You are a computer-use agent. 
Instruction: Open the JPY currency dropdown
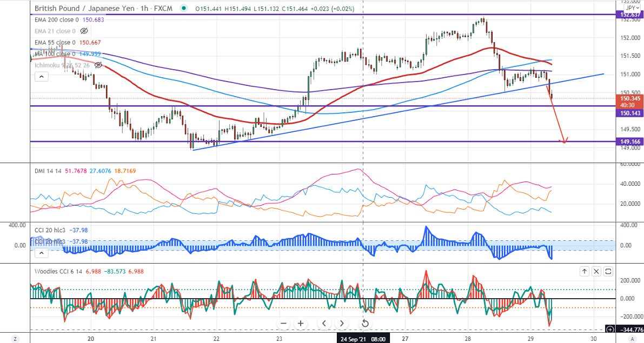click(630, 8)
